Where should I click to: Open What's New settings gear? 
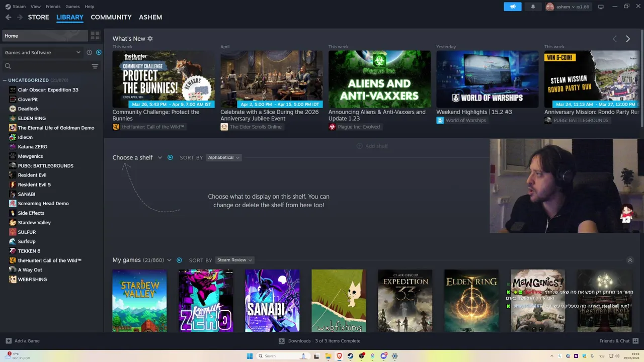(150, 39)
